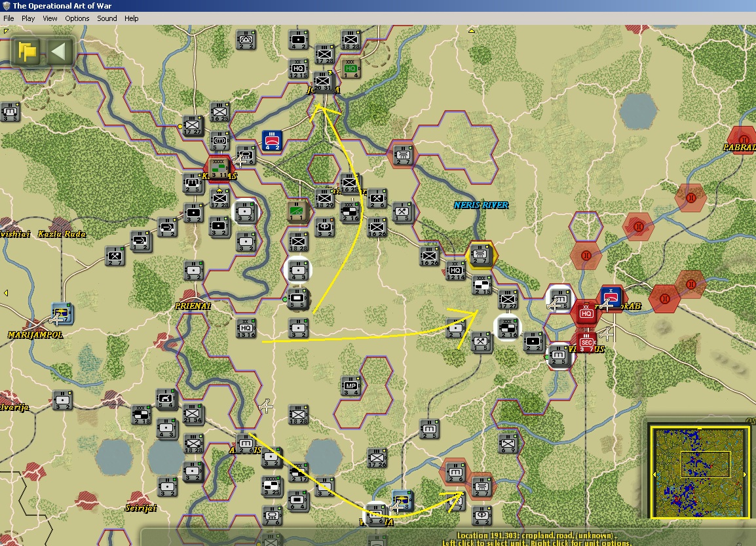Open the Sound menu

107,18
